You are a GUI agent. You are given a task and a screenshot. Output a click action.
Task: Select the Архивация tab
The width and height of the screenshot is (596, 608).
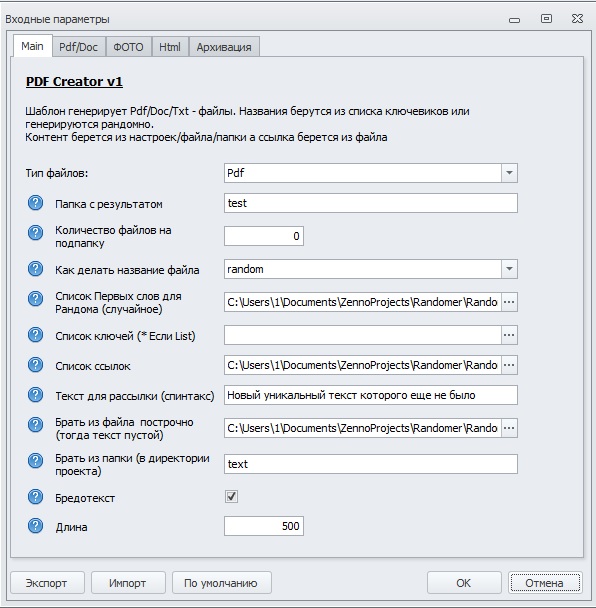pos(224,47)
